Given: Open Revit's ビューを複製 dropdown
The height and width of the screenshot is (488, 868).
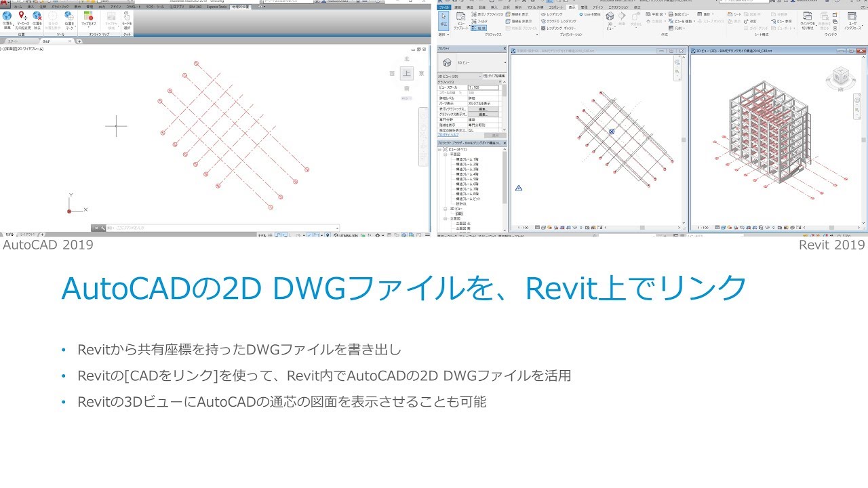Looking at the screenshot, I should [684, 21].
